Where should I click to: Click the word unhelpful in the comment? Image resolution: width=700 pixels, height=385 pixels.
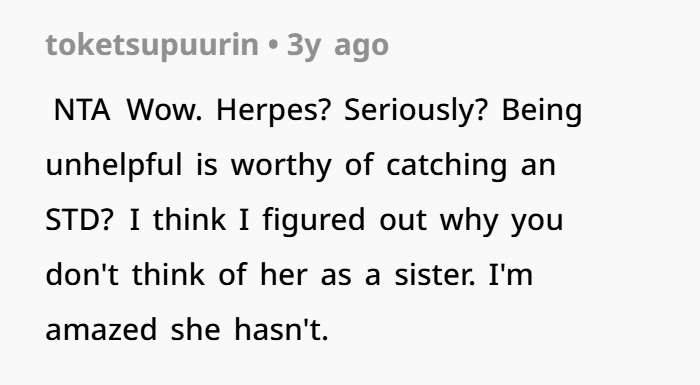coord(114,165)
